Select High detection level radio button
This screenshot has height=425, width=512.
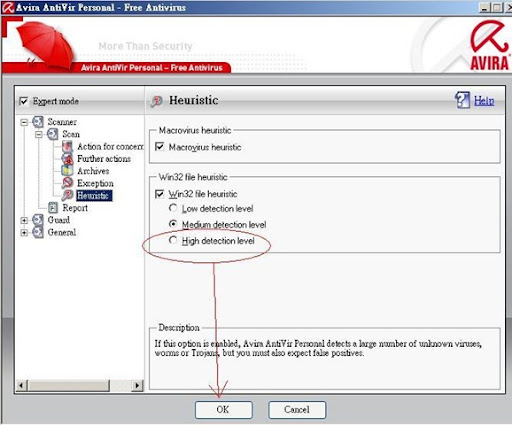click(173, 240)
